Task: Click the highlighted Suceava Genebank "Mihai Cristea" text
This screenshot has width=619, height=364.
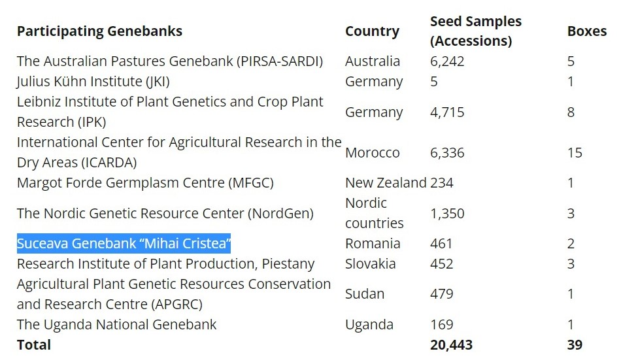Action: pyautogui.click(x=124, y=244)
